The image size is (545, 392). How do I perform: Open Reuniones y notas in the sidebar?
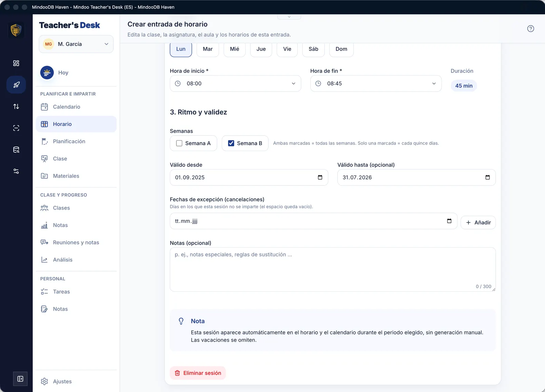(76, 242)
